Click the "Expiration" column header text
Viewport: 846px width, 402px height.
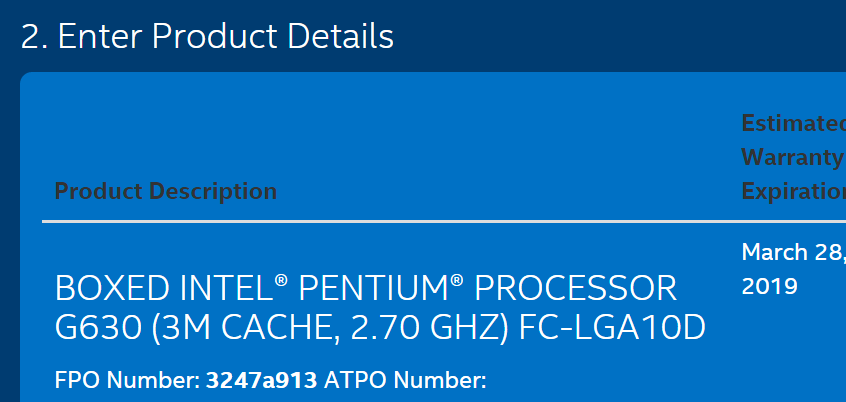pos(793,191)
